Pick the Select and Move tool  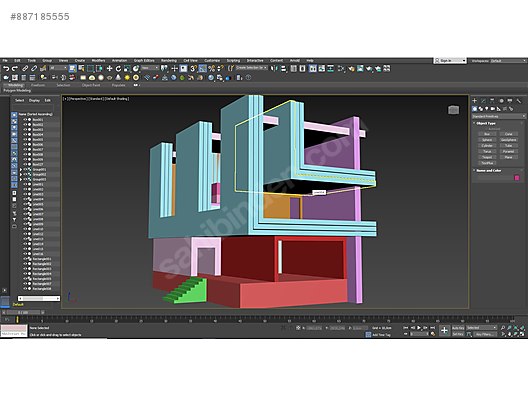pos(109,69)
